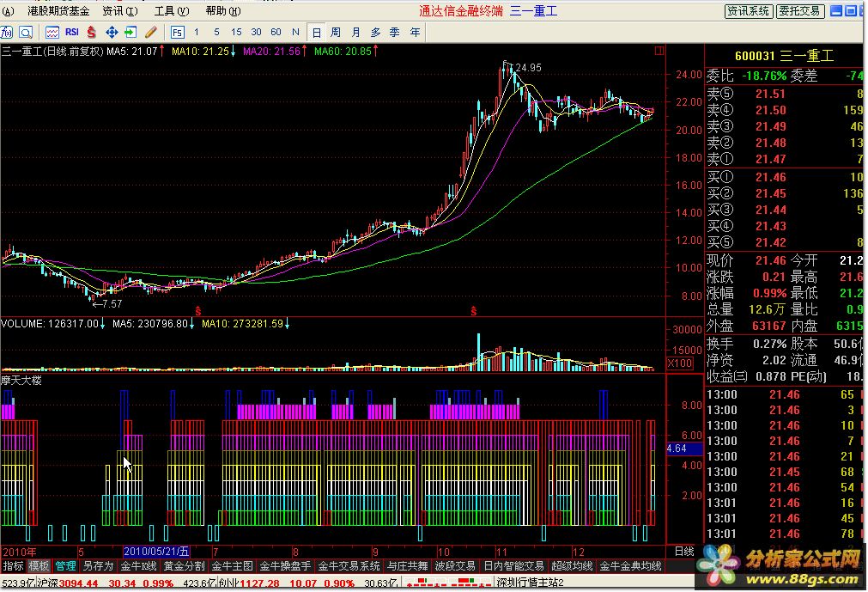Select the 日 daily period button
This screenshot has height=592, width=868.
316,32
